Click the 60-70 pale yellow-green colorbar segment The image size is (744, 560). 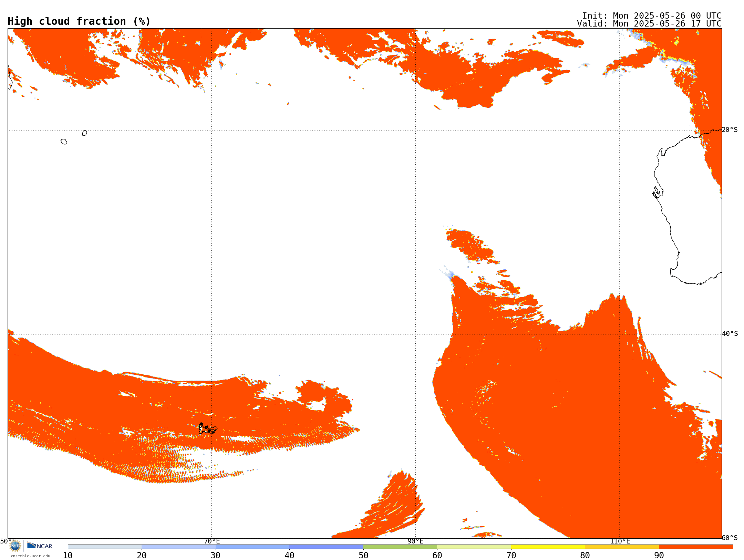[x=474, y=547]
